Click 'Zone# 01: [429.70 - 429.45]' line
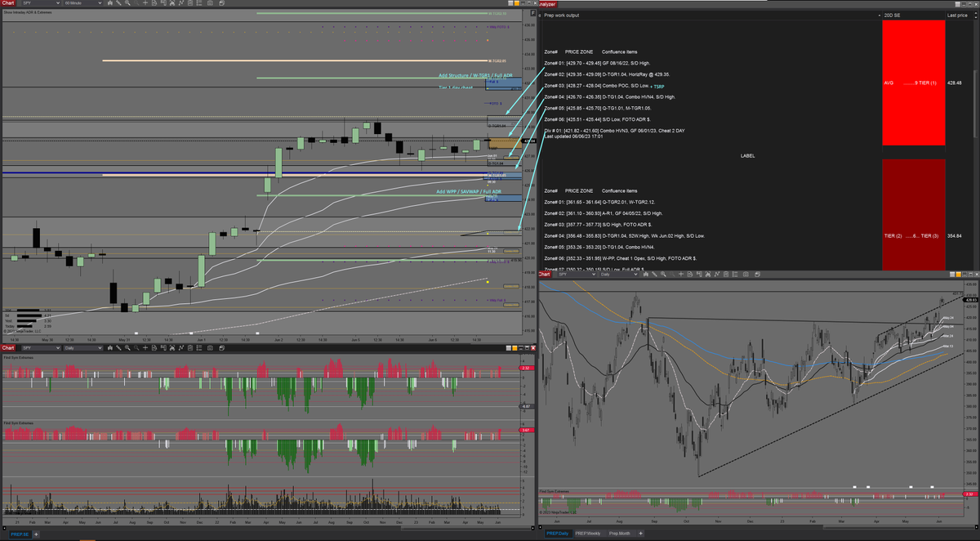Screen dimensions: 980x541 tap(597, 63)
